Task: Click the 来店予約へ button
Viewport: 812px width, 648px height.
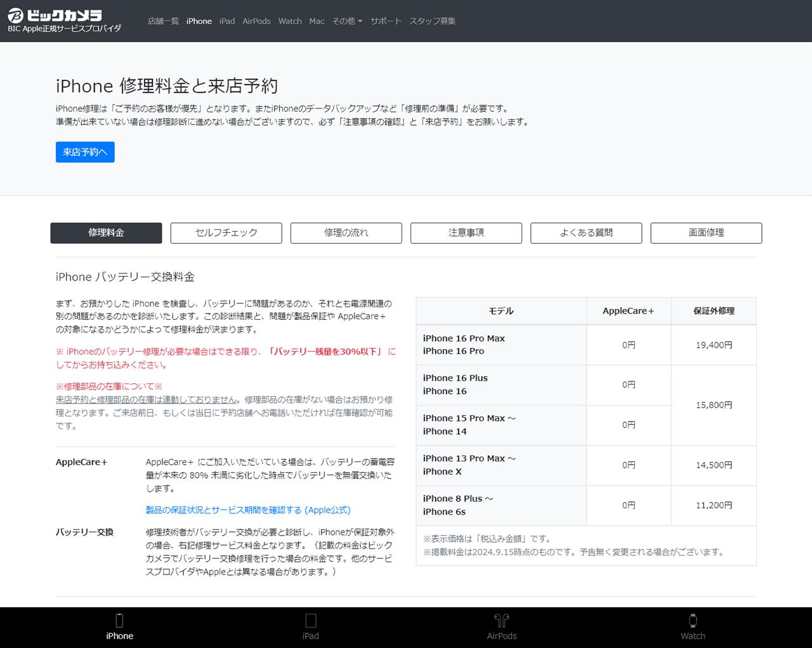Action: click(85, 152)
